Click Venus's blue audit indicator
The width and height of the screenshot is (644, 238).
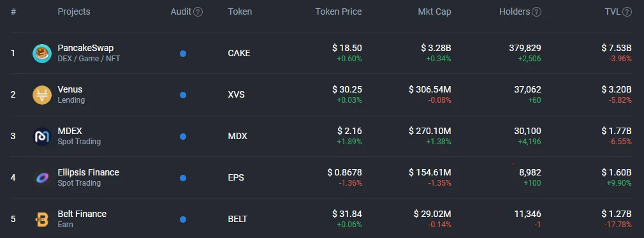coord(183,95)
